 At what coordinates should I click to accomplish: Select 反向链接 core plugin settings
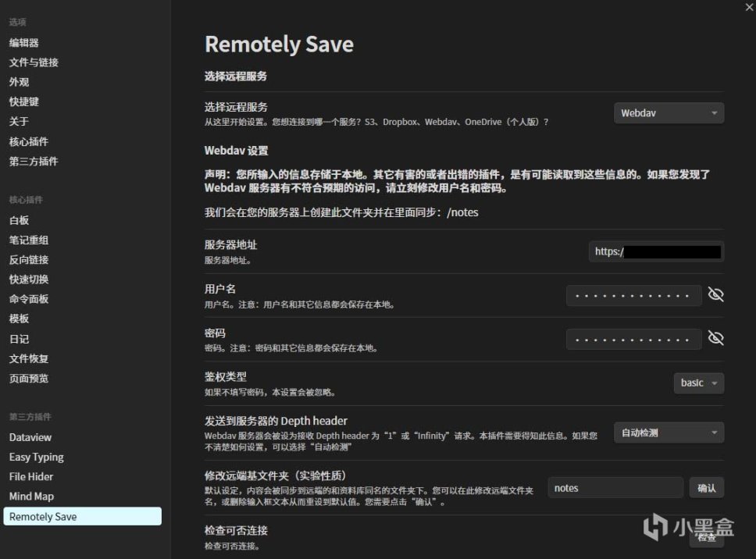click(x=28, y=260)
